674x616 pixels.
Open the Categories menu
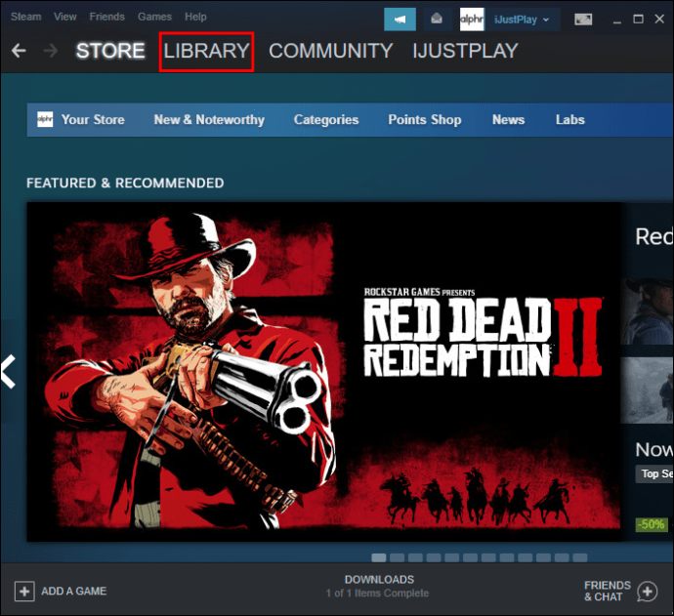[326, 120]
